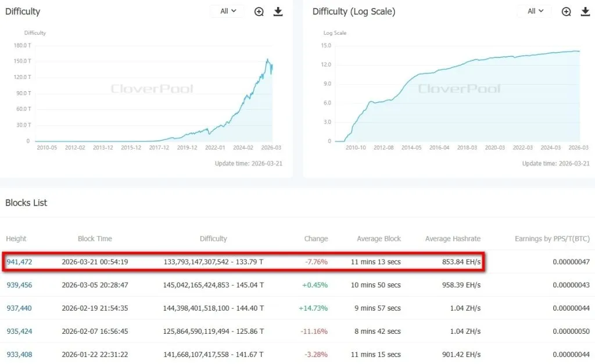This screenshot has height=364, width=595.
Task: Click the Height column header
Action: (16, 239)
